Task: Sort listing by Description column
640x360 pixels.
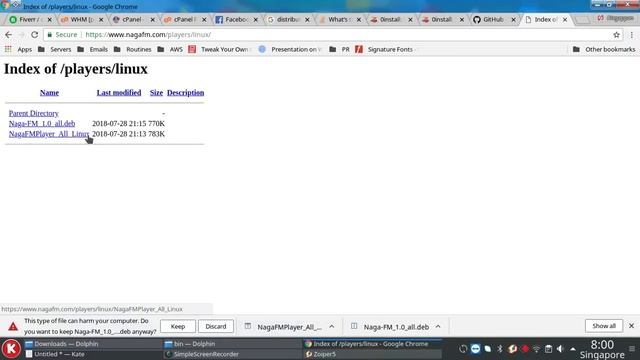Action: [x=185, y=93]
